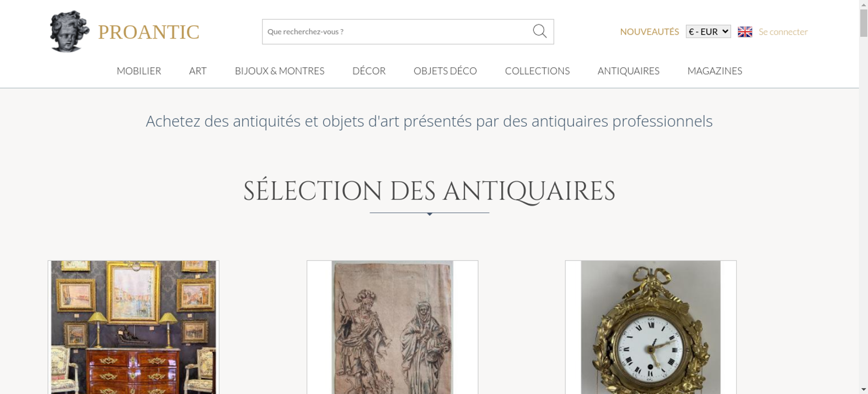Switch language via the UK flag icon
Viewport: 868px width, 394px height.
[x=745, y=32]
